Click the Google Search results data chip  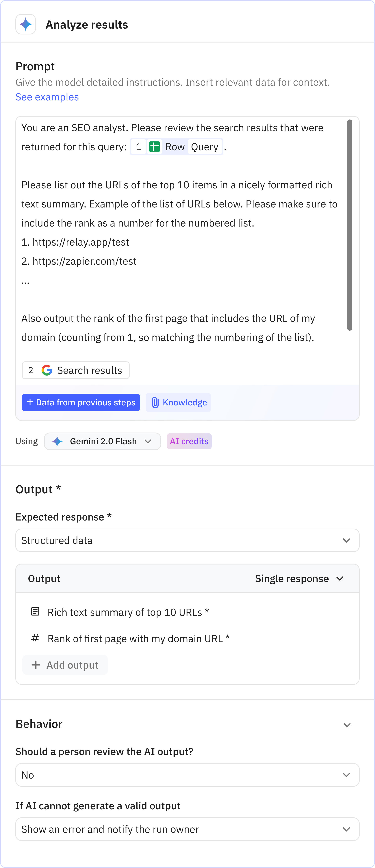tap(76, 370)
